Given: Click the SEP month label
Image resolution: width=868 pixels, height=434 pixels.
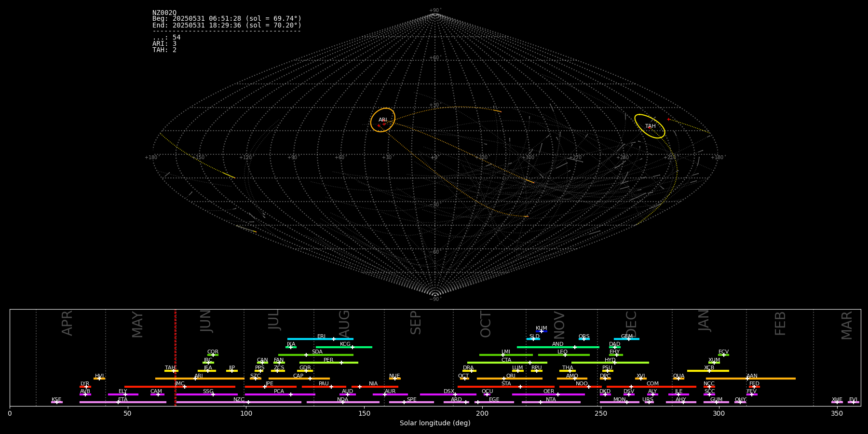Looking at the screenshot, I should click(415, 323).
